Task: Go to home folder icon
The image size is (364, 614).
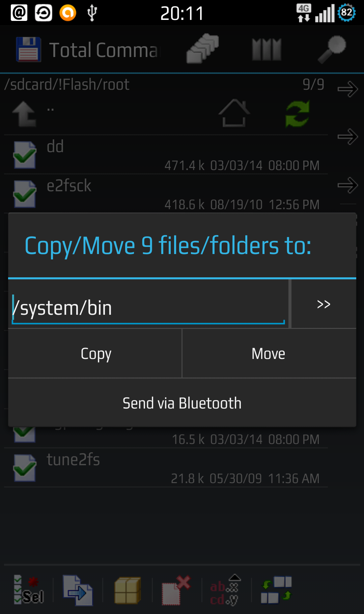Action: click(x=234, y=113)
